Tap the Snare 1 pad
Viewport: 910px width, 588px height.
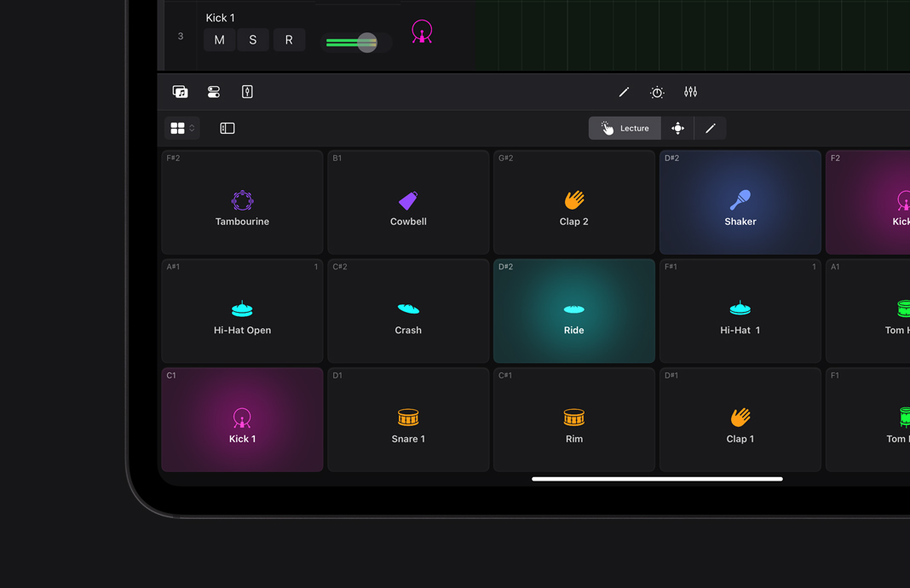pyautogui.click(x=407, y=419)
